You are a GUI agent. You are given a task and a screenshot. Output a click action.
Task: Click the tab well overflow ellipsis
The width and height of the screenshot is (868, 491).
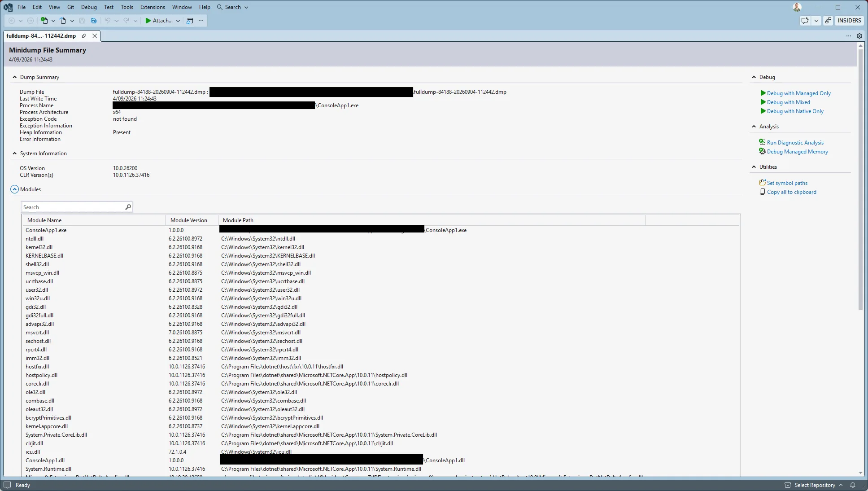[848, 36]
